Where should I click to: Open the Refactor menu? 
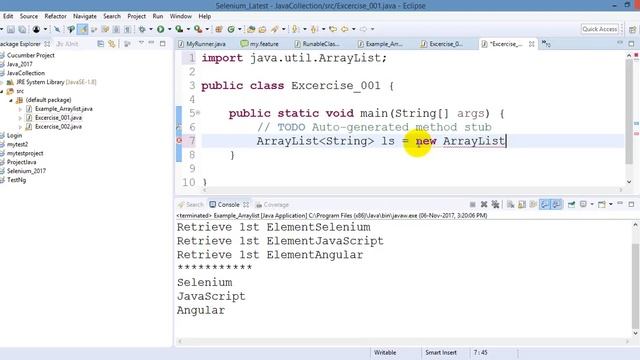(x=55, y=16)
